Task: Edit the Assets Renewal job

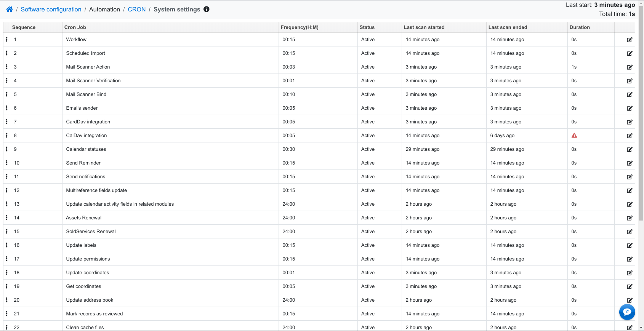Action: 630,218
